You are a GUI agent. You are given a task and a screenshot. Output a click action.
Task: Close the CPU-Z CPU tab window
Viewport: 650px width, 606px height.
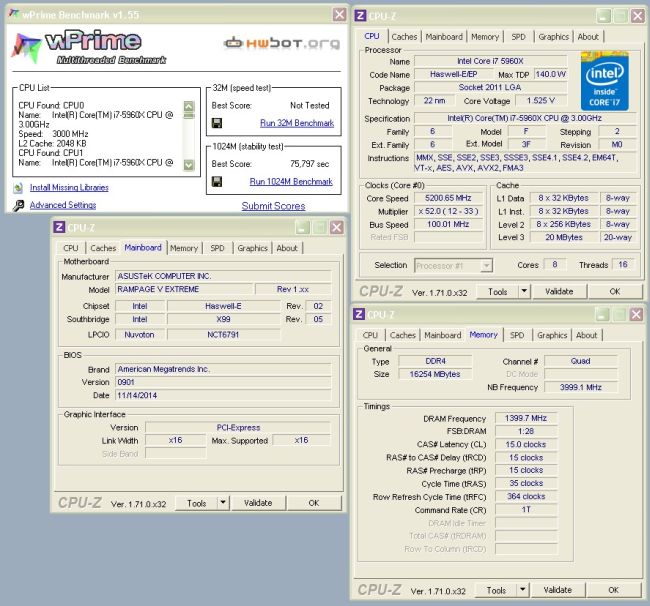(x=638, y=16)
